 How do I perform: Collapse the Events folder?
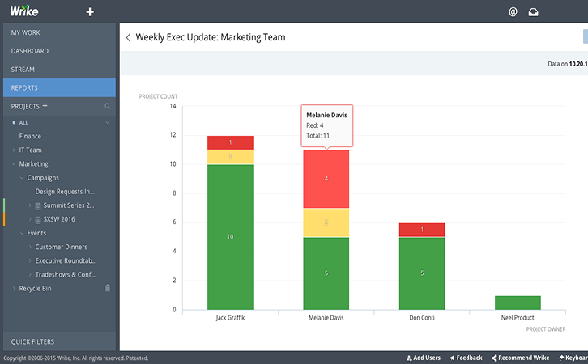(x=22, y=233)
